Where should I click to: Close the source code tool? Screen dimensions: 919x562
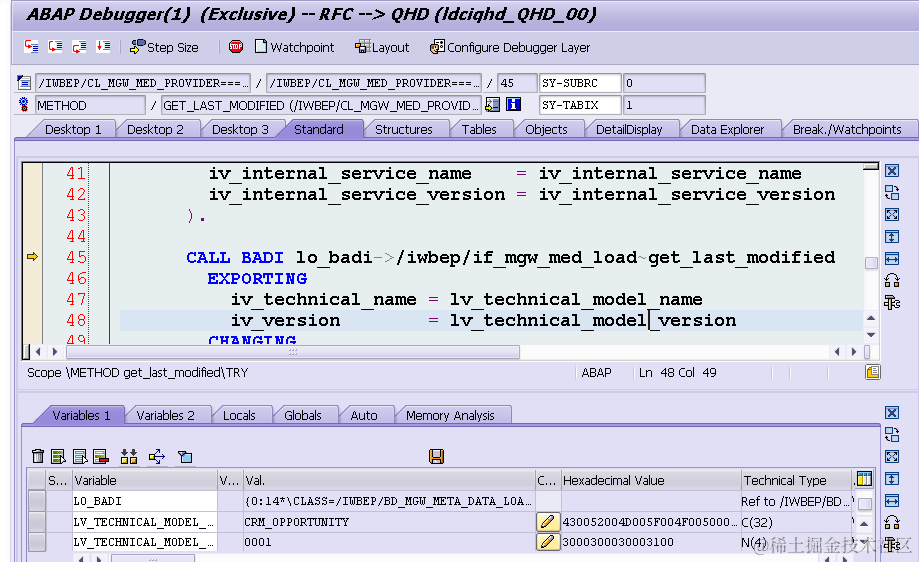click(x=891, y=171)
